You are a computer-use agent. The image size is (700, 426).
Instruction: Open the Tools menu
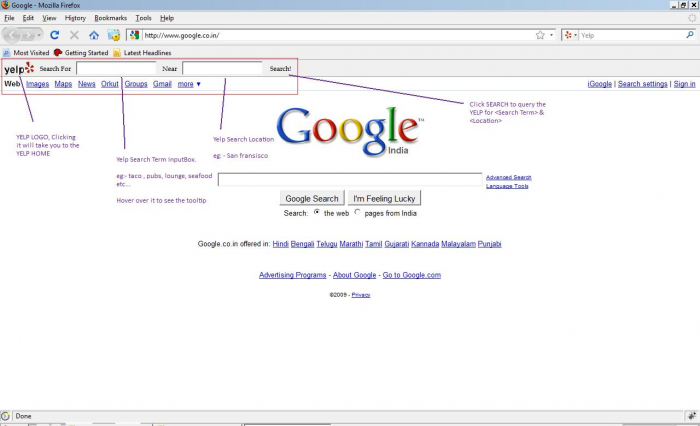pos(143,18)
